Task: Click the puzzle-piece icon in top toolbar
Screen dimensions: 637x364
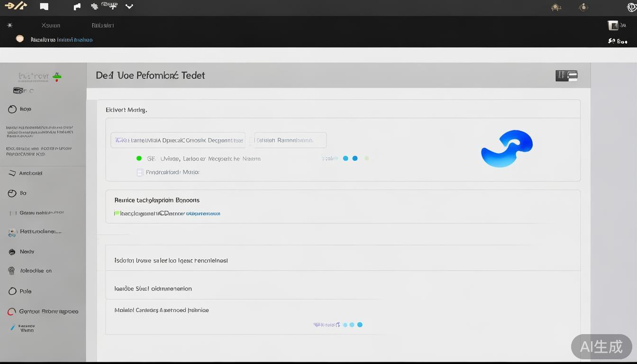Action: (x=94, y=7)
